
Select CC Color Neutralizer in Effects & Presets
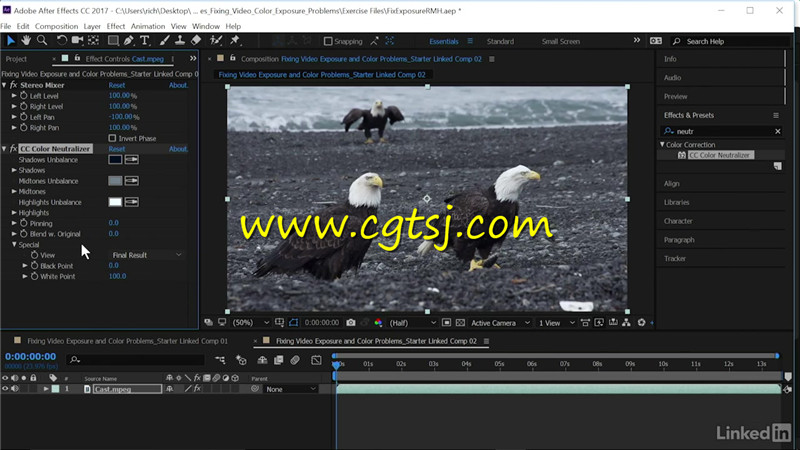click(720, 155)
